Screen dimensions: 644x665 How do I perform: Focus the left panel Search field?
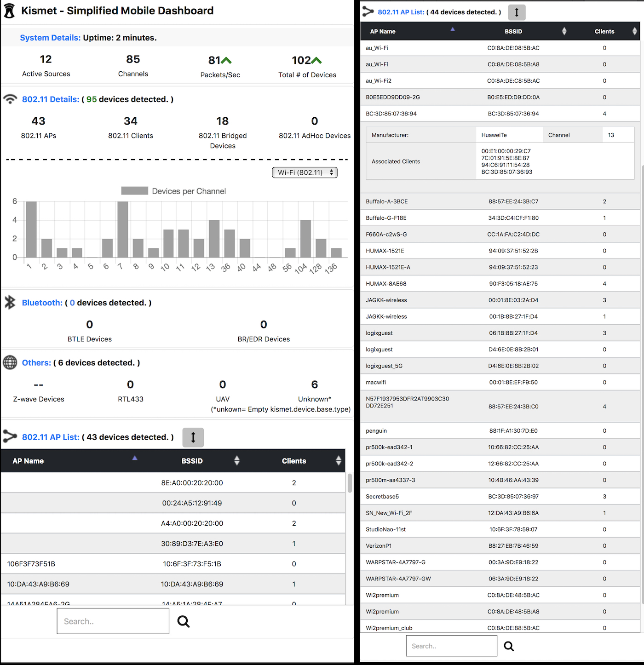(113, 621)
